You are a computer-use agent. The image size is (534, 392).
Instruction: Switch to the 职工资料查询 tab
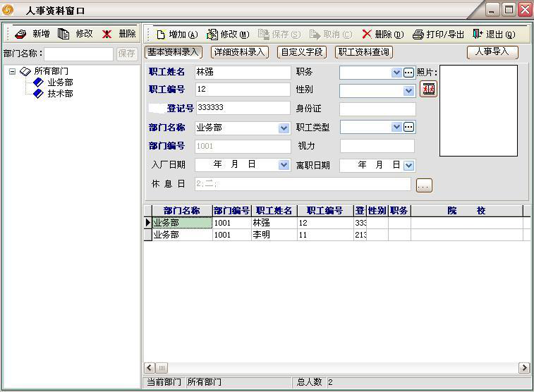363,52
